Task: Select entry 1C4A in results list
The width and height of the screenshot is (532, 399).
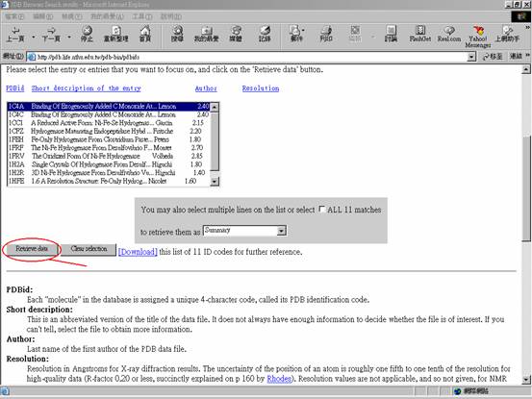Action: [x=109, y=107]
